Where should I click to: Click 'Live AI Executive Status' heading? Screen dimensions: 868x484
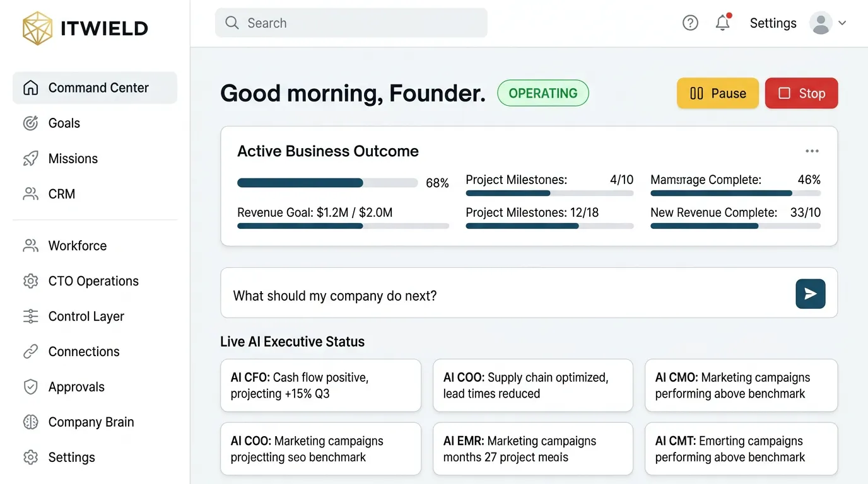(293, 342)
